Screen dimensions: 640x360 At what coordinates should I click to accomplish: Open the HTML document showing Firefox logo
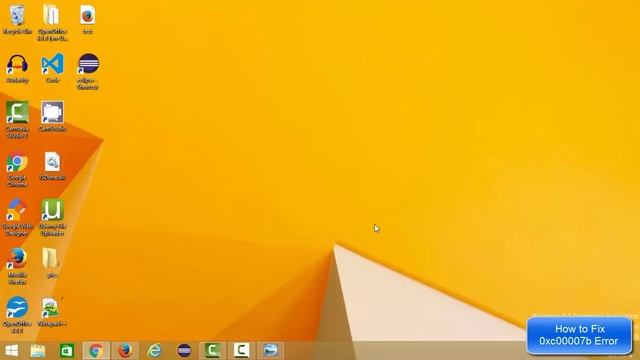tap(87, 19)
